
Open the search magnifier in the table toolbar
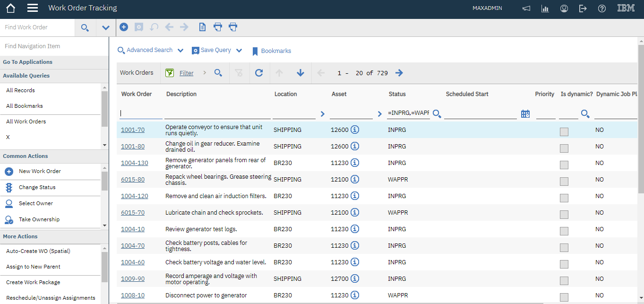pyautogui.click(x=218, y=73)
